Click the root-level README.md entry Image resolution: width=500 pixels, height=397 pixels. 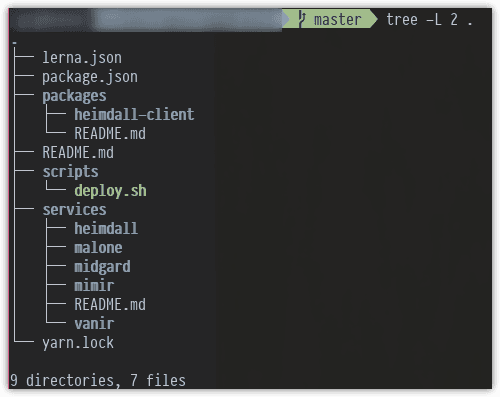click(78, 153)
